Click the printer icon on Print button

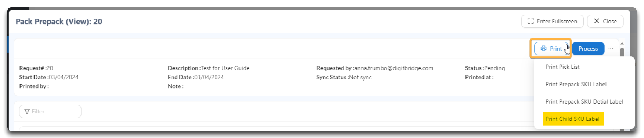click(543, 48)
